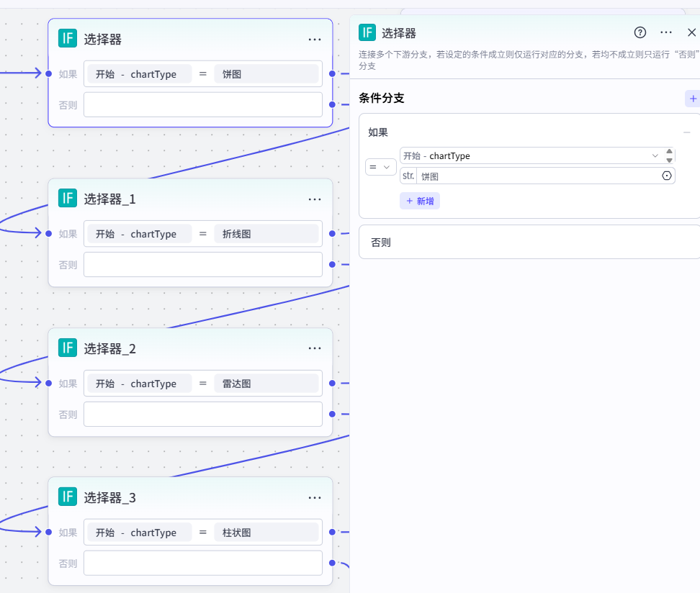Click the 否则 output port of 选择器_3

[x=332, y=563]
